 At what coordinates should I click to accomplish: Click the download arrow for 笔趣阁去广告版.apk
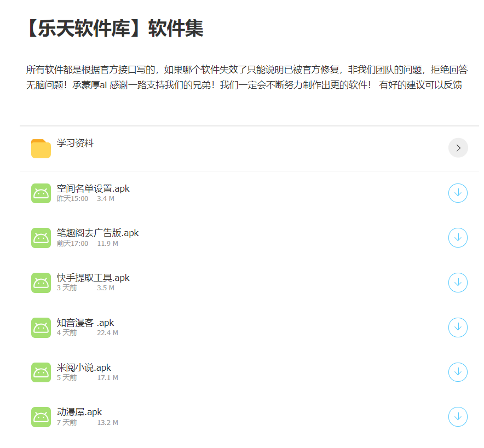click(458, 238)
